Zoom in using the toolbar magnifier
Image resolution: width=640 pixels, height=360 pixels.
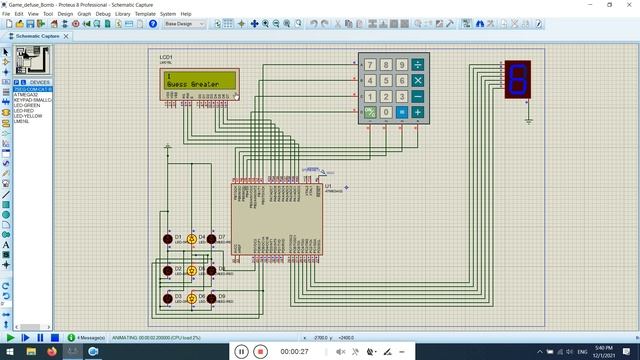pyautogui.click(x=265, y=24)
